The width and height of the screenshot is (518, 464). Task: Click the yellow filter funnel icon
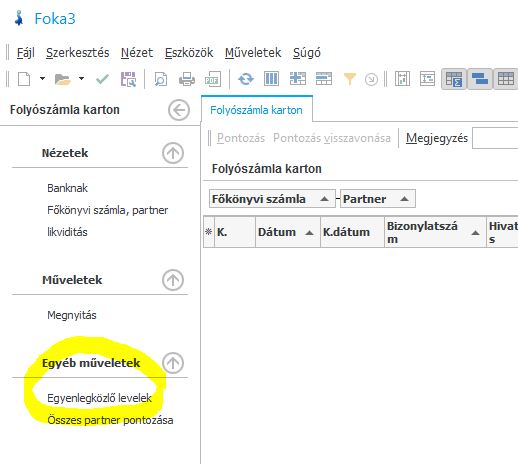pyautogui.click(x=349, y=79)
